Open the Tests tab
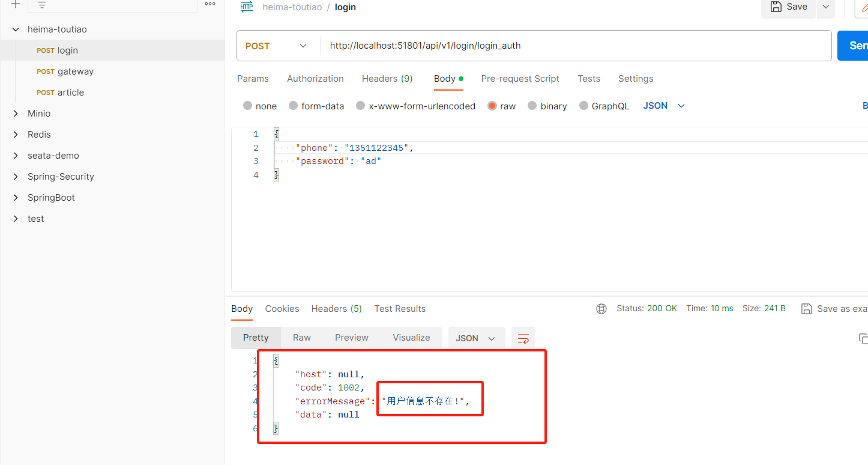 click(x=589, y=79)
